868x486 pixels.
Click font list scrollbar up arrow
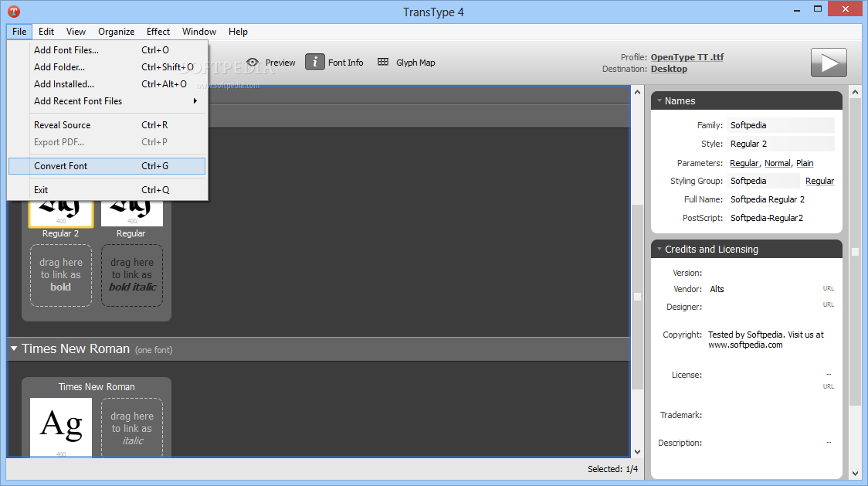(x=637, y=93)
